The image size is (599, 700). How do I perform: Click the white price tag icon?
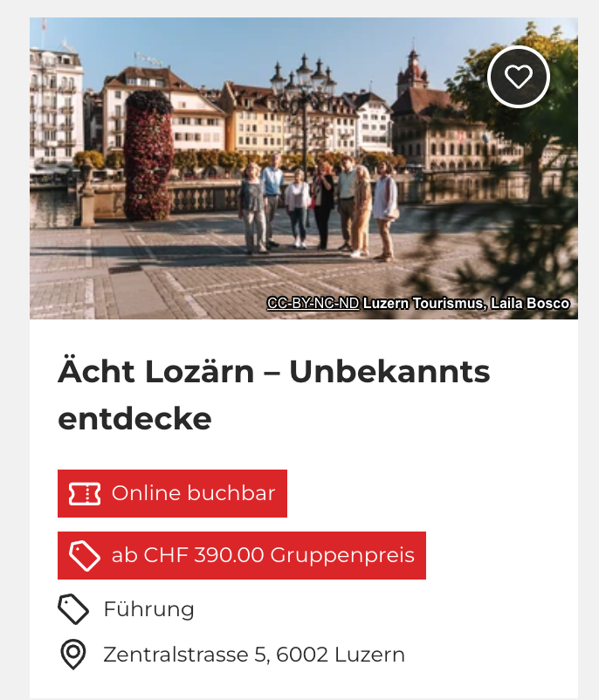click(85, 556)
